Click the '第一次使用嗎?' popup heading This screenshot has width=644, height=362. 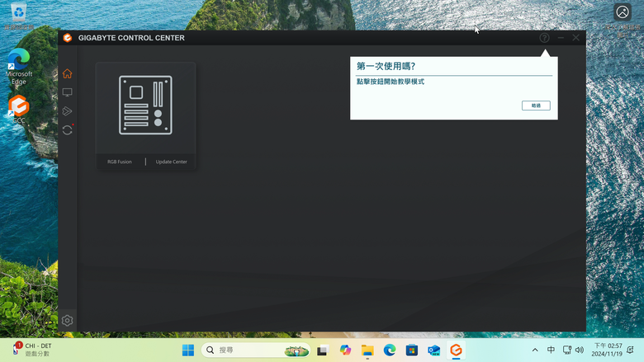pyautogui.click(x=386, y=66)
